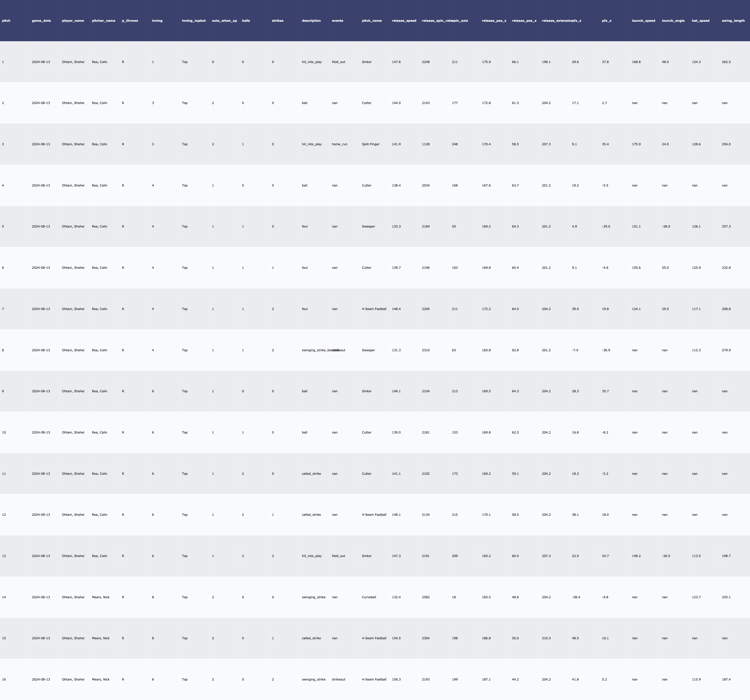
Task: Select spin rate value 2582
Action: coord(425,597)
